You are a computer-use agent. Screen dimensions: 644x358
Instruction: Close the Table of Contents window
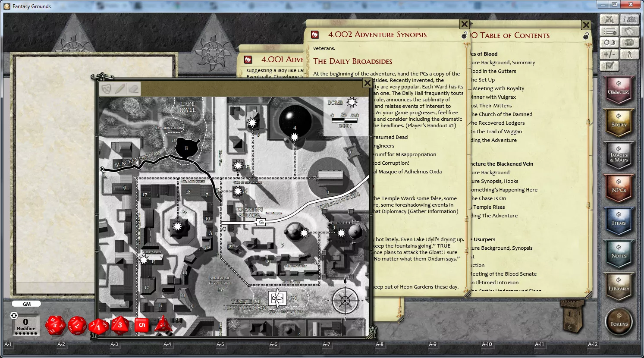tap(586, 25)
